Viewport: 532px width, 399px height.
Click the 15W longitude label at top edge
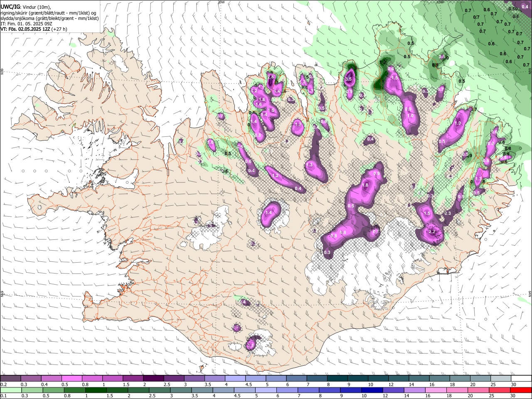click(x=440, y=2)
